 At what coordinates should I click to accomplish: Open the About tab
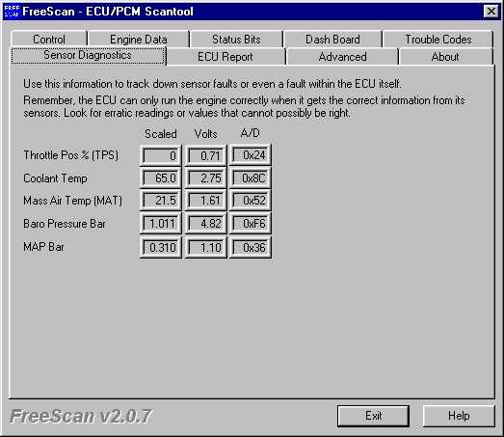click(445, 57)
